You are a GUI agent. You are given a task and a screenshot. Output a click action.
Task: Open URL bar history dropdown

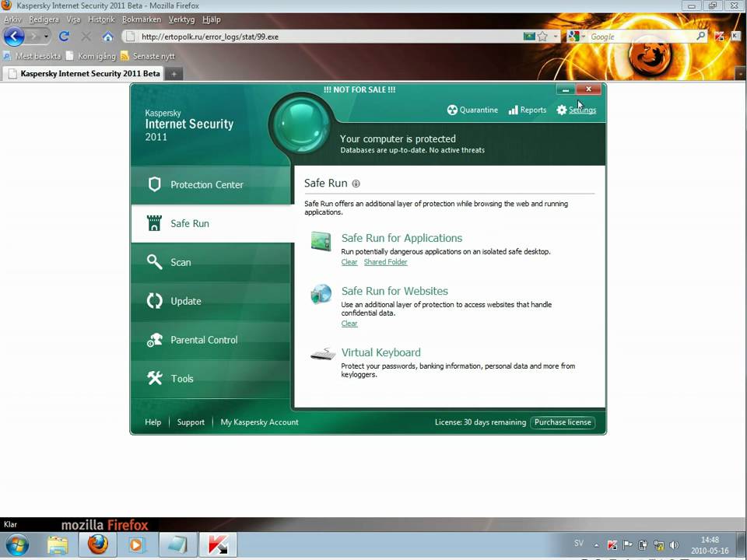556,37
